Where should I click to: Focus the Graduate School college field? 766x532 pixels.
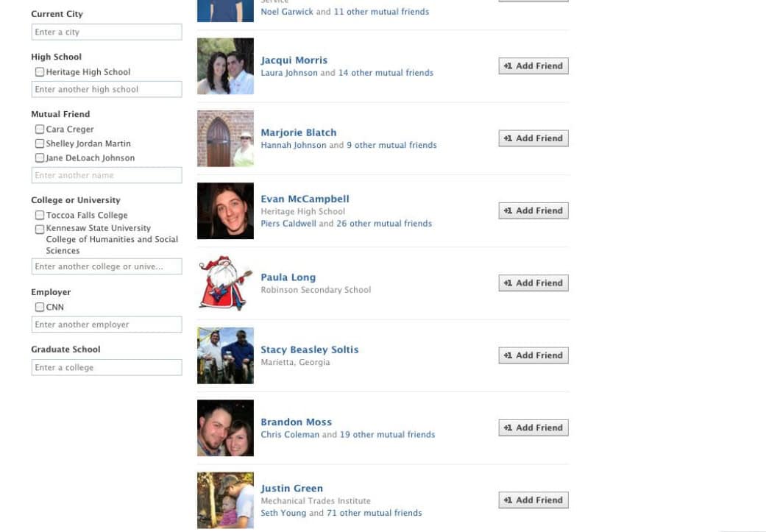107,367
